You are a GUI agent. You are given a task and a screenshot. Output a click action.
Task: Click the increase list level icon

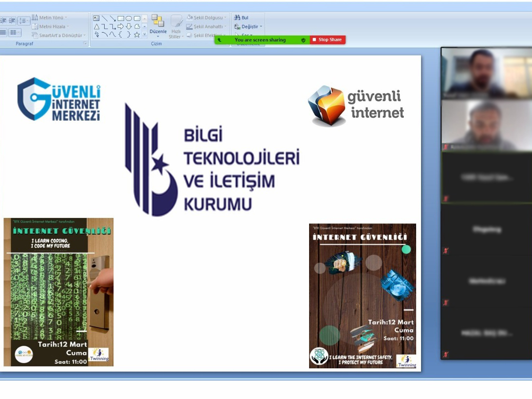coord(12,21)
